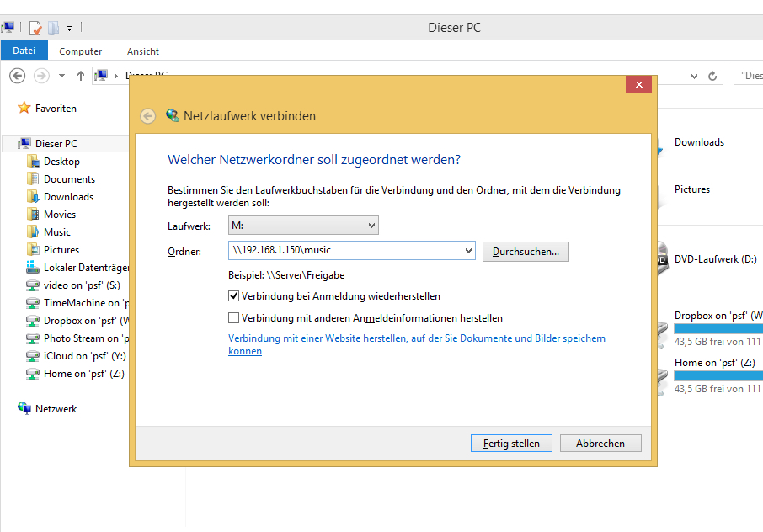Click the Explorer up-arrow navigation icon
This screenshot has height=532, width=763.
[x=81, y=76]
